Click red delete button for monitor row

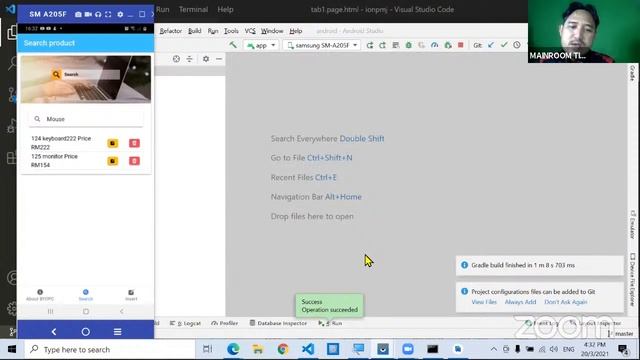pos(134,161)
